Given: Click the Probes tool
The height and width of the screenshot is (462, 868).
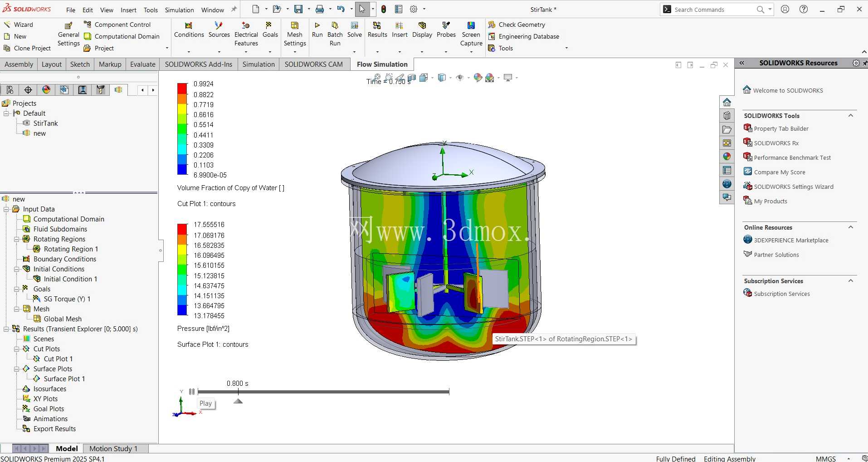Looking at the screenshot, I should [x=446, y=30].
